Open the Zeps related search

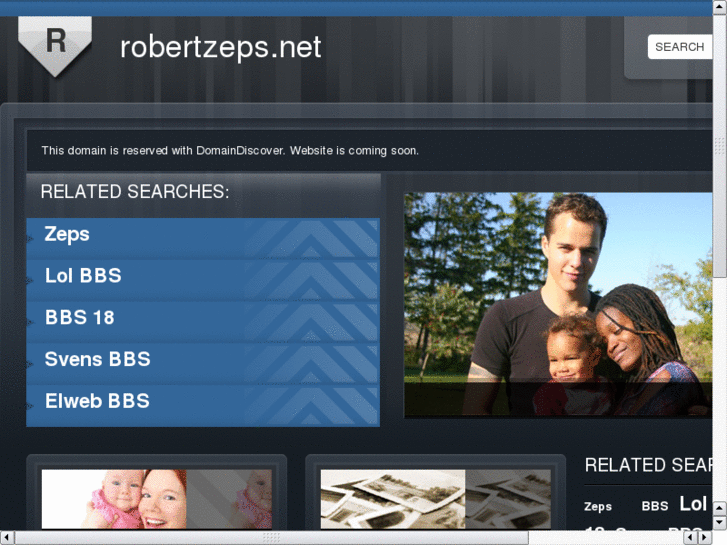[203, 238]
